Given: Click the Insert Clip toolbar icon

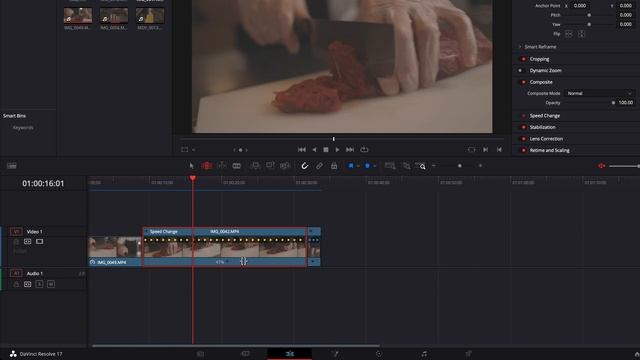Looking at the screenshot, I should click(x=255, y=166).
